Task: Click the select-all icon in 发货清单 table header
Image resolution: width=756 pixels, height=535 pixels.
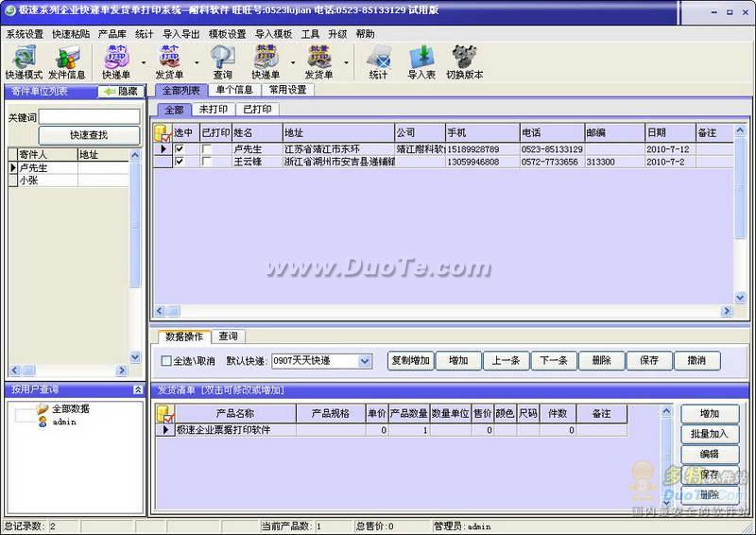Action: (164, 413)
